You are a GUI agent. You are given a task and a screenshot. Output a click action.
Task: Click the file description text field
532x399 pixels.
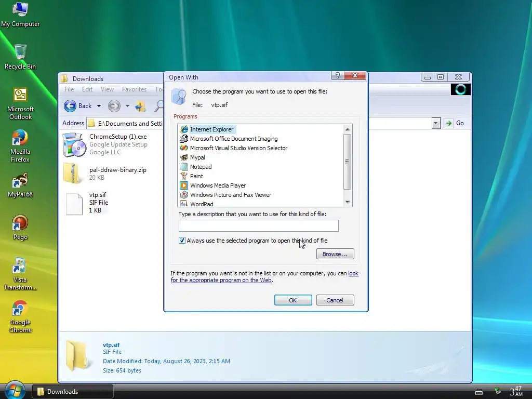coord(259,225)
